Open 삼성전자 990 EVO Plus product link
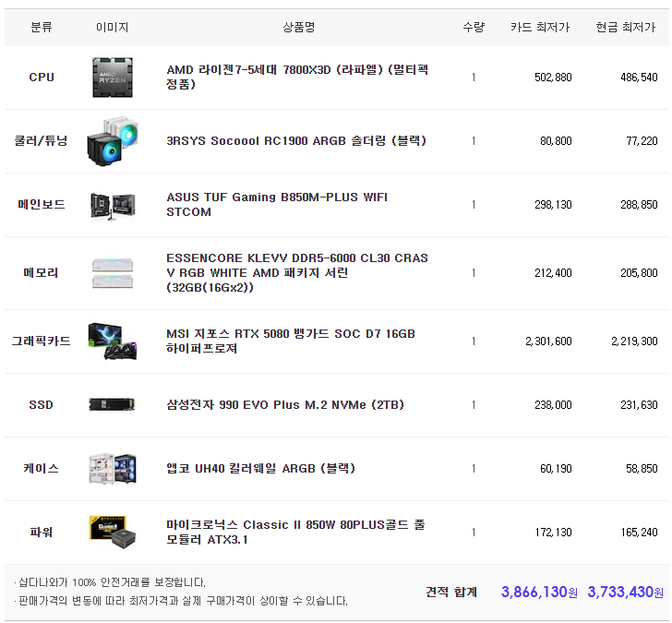 pos(285,404)
